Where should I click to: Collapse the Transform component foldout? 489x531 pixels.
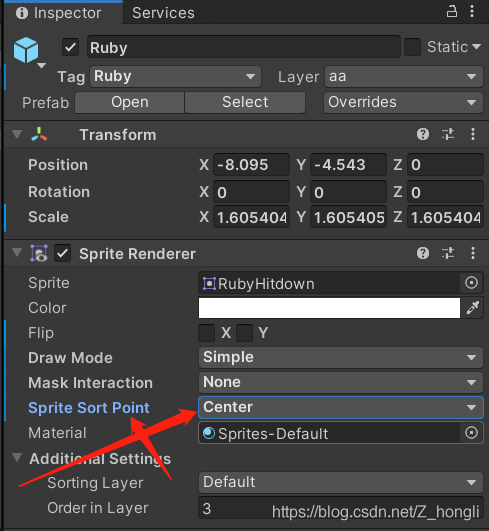point(17,134)
